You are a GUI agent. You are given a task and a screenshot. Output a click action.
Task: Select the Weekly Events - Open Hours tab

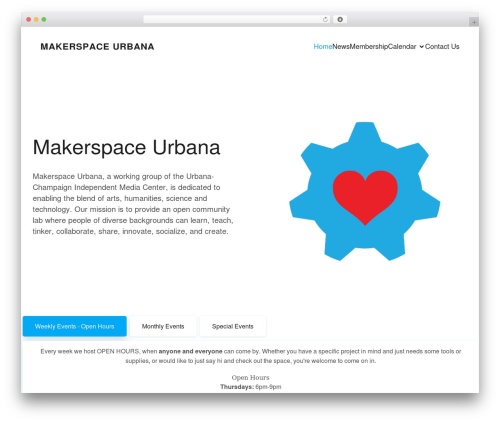(x=75, y=326)
